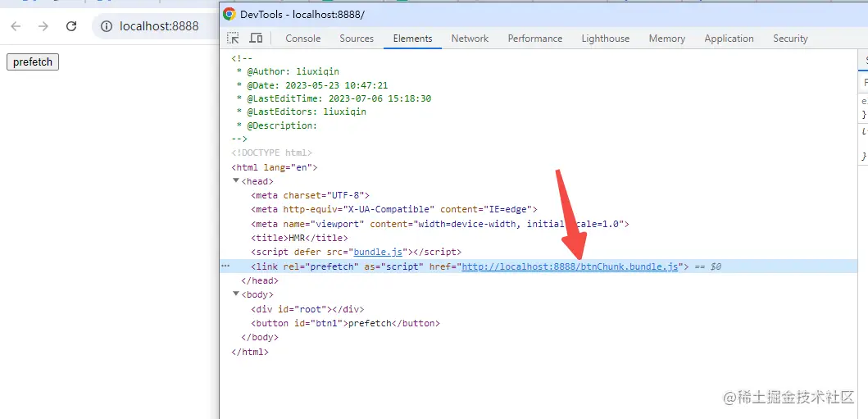Switch to the Sources tab
This screenshot has width=868, height=419.
pyautogui.click(x=357, y=39)
